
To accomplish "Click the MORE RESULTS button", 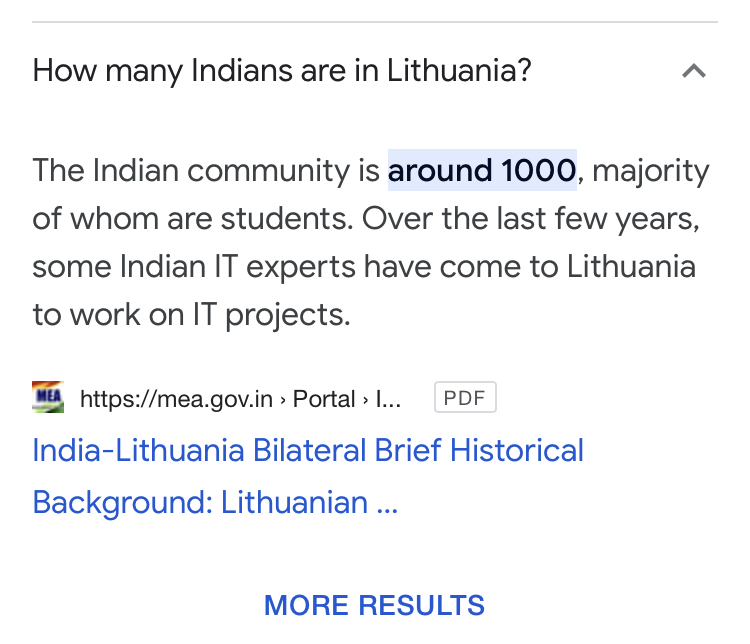I will 375,605.
